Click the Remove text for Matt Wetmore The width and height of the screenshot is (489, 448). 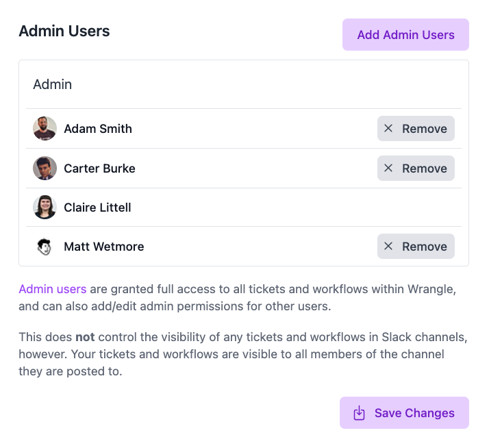pos(424,247)
